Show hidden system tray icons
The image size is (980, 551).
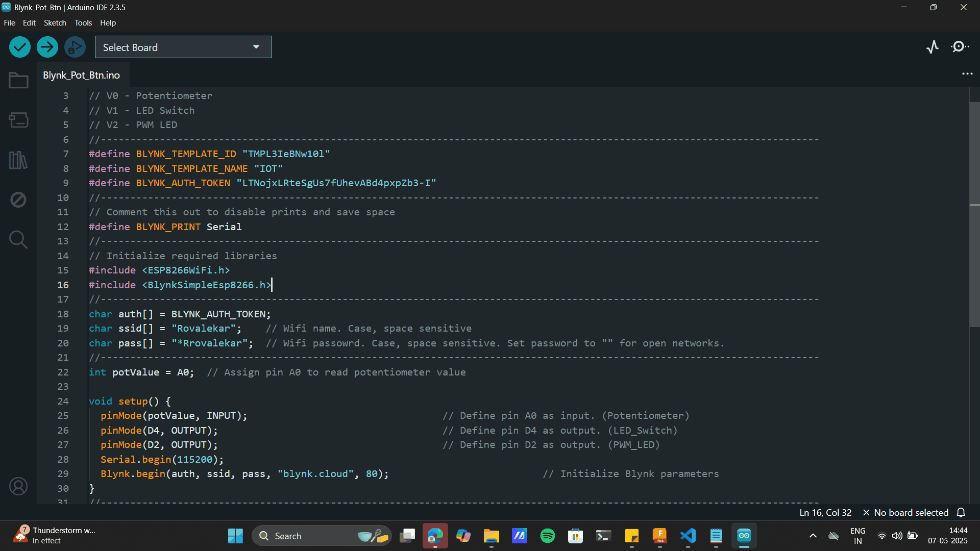coord(813,536)
